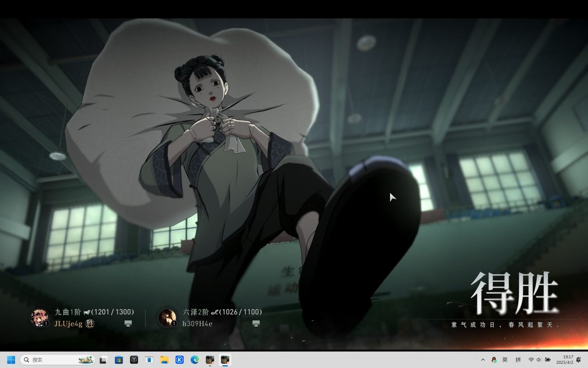Click the PC platform icon beside JLUje4g

coord(128,324)
